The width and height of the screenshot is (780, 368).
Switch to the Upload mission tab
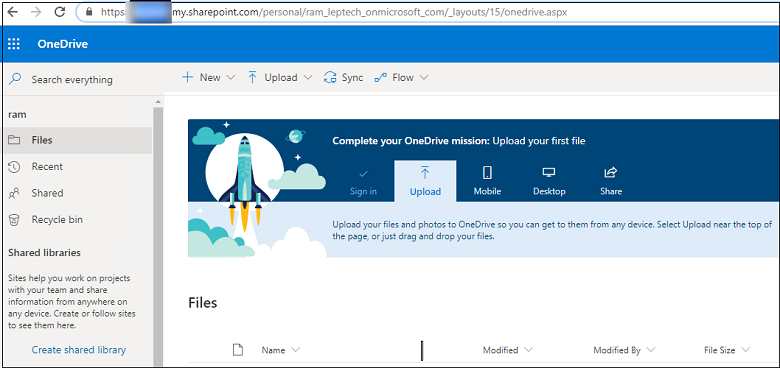(425, 182)
